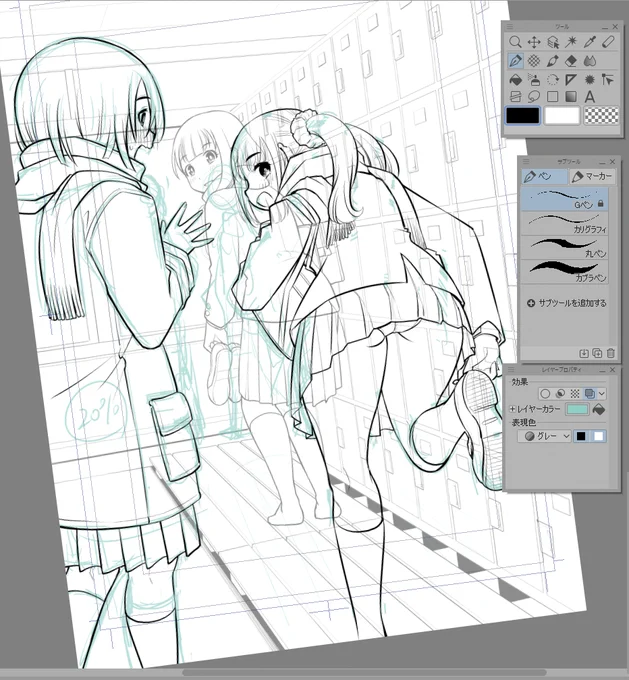This screenshot has height=680, width=629.
Task: Toggle the tone dotted effect icon
Action: click(575, 393)
